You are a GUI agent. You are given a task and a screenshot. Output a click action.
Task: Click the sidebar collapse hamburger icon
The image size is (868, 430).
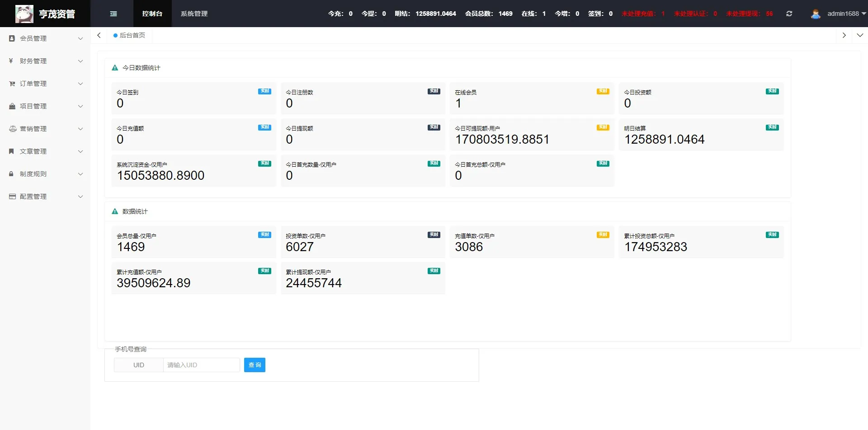(x=113, y=14)
